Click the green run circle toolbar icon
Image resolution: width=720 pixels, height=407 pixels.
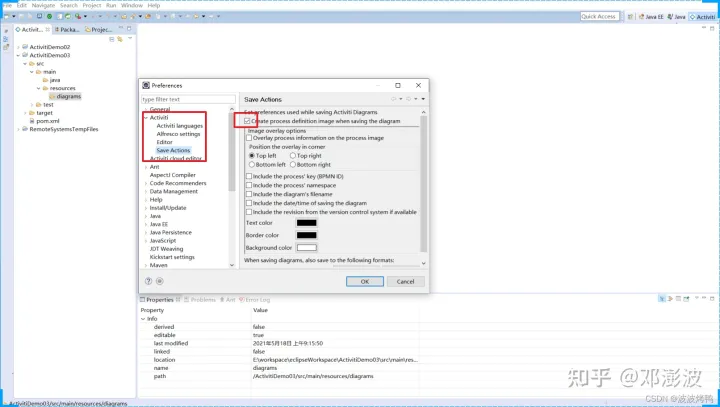50,16
